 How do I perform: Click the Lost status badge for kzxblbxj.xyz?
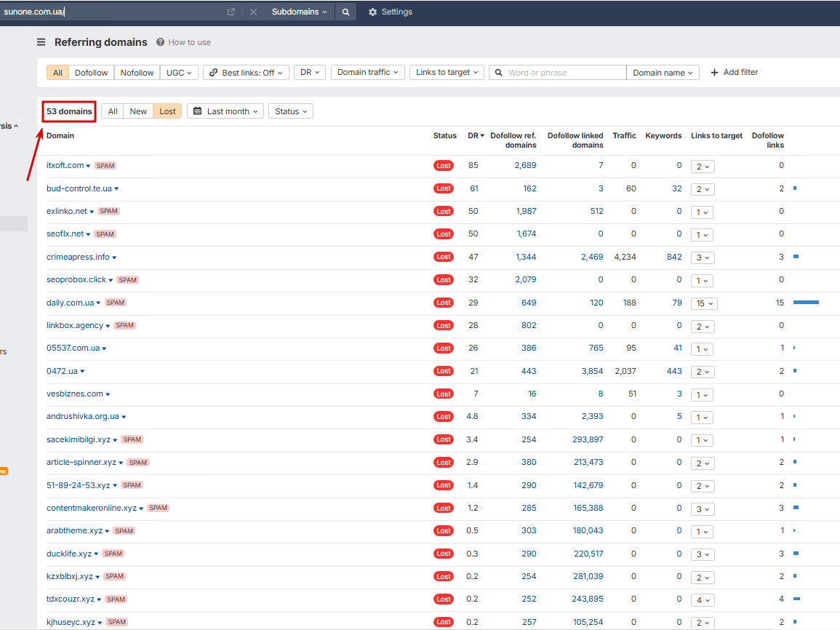coord(444,576)
